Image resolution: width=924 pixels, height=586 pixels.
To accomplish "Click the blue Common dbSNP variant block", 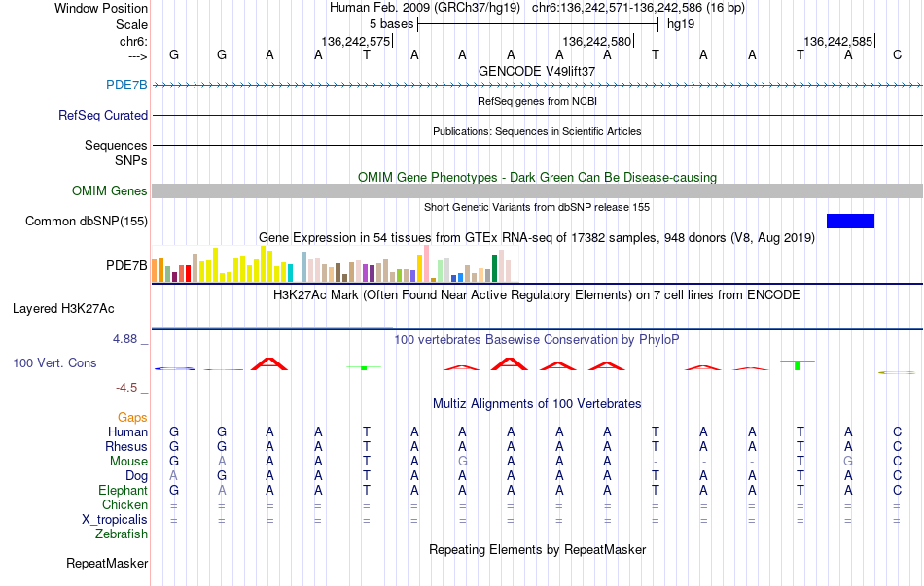I will [x=850, y=221].
